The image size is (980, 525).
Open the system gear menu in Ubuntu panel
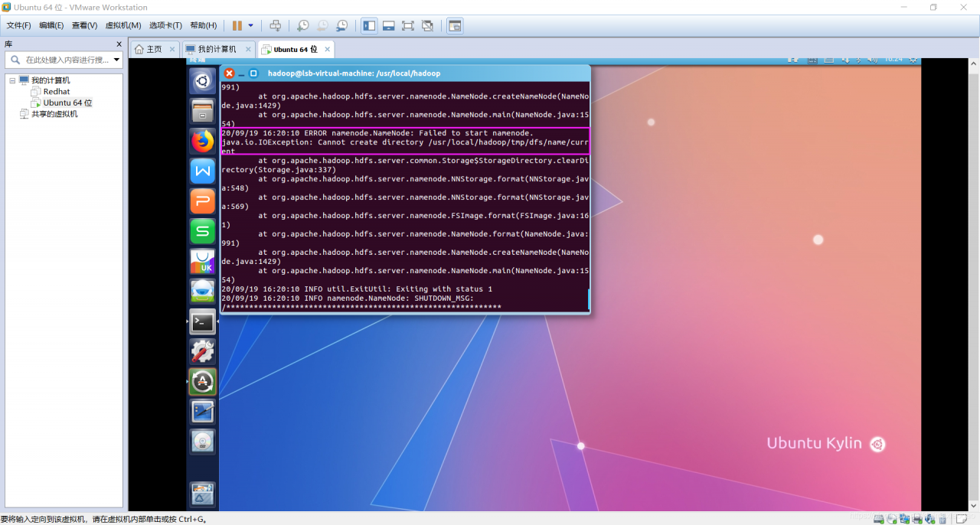pyautogui.click(x=913, y=59)
